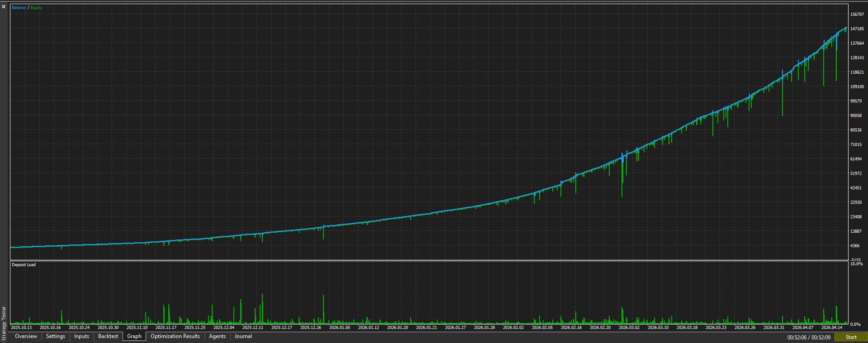Click the 2026.03.23 date label

716,328
